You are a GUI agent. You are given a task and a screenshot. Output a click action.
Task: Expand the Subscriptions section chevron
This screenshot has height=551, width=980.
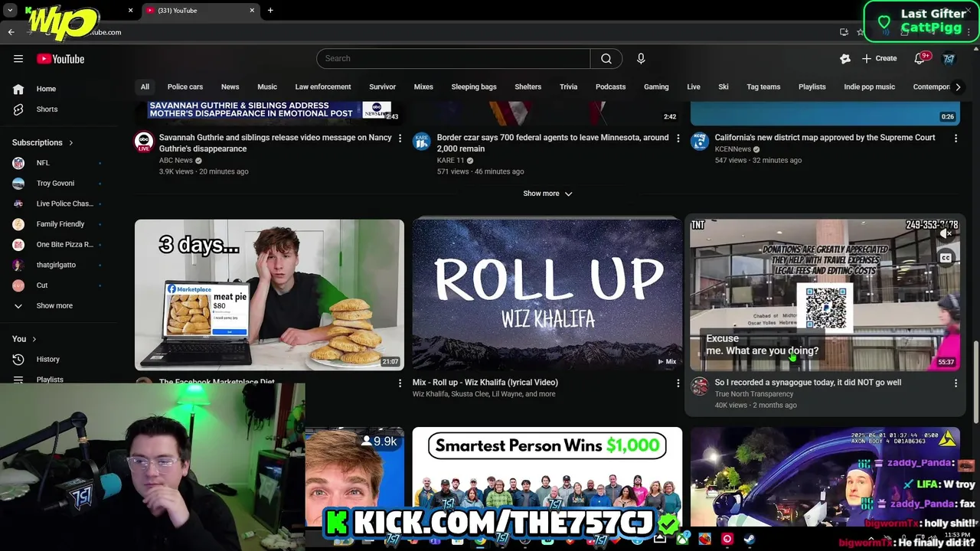71,142
